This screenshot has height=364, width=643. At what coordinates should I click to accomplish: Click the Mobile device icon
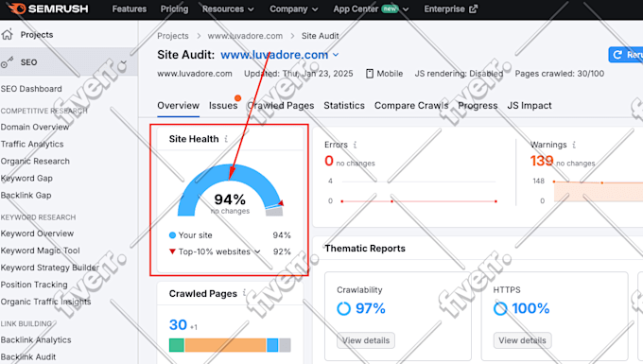[370, 74]
